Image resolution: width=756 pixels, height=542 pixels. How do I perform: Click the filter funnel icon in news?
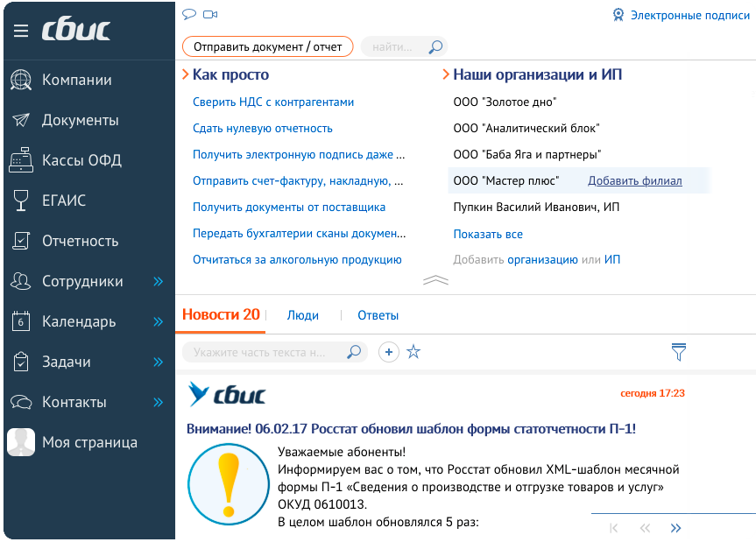(x=678, y=352)
